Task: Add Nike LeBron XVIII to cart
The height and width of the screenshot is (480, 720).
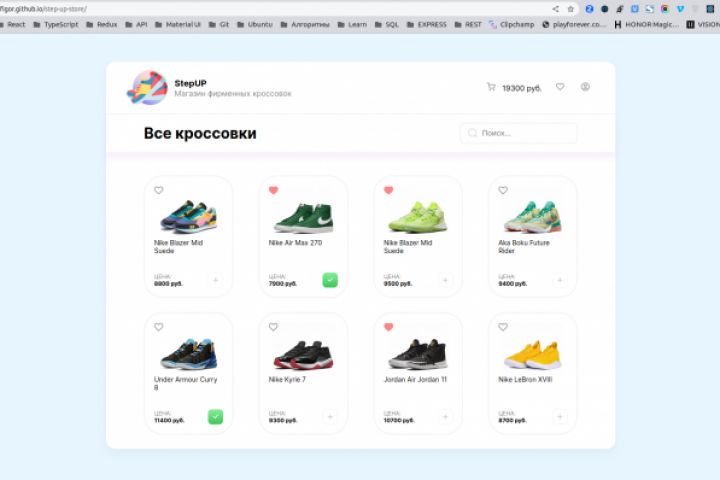Action: [x=560, y=417]
